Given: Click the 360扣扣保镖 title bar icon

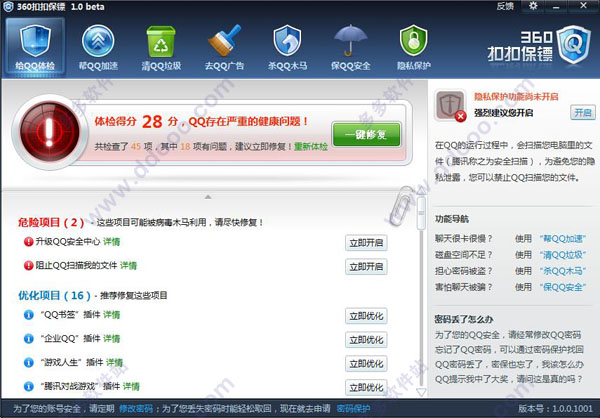Looking at the screenshot, I should (8, 7).
